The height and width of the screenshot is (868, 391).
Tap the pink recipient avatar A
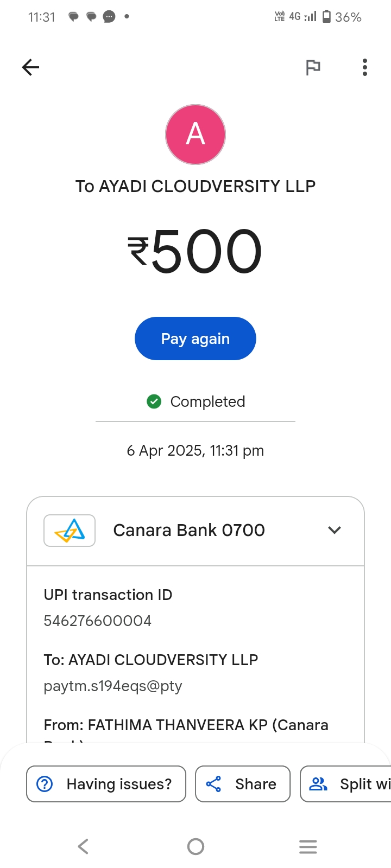pyautogui.click(x=195, y=135)
